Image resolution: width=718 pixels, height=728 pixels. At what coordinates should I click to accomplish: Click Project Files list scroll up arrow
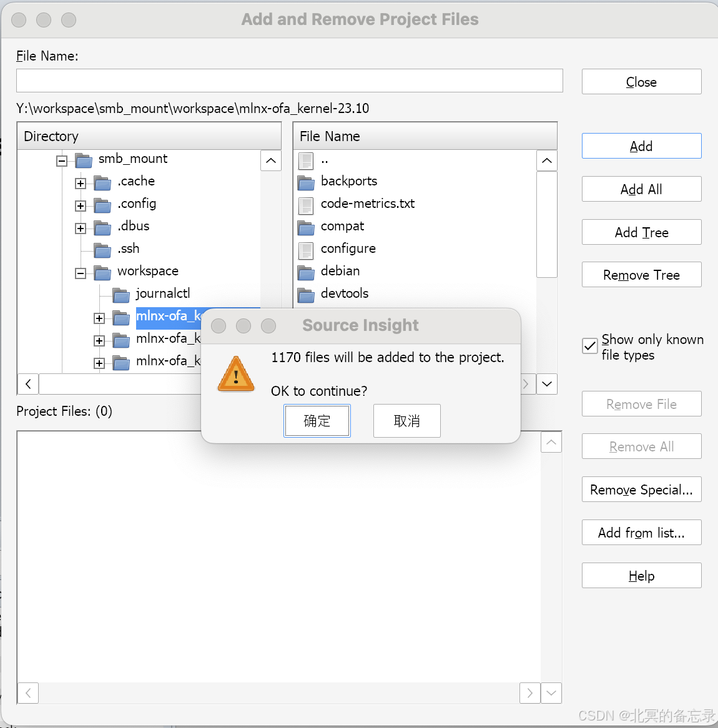point(551,443)
